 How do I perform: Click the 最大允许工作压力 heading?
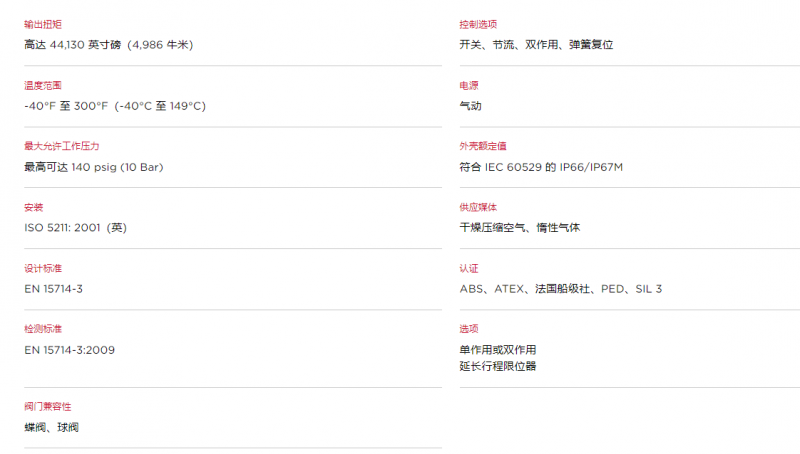click(62, 146)
